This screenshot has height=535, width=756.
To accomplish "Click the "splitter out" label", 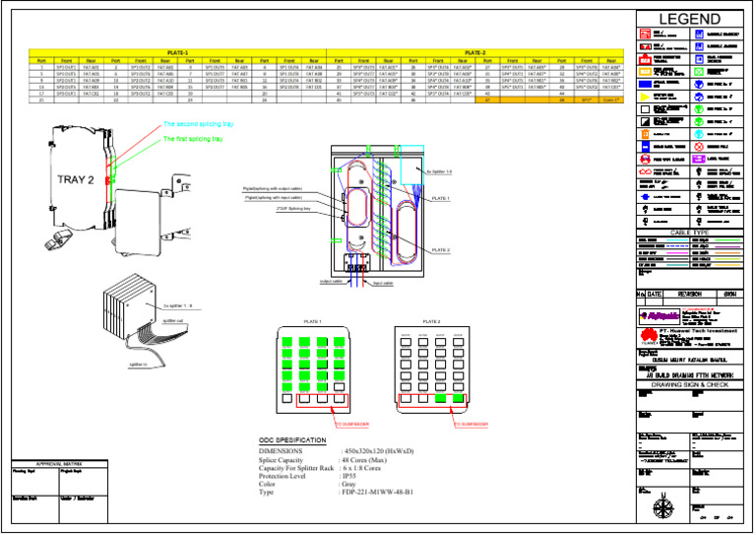I will (172, 321).
